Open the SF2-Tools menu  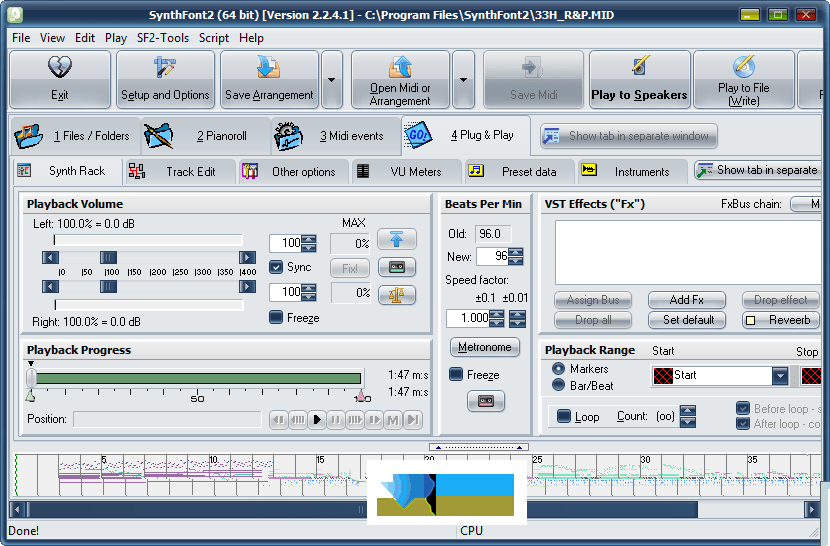point(163,38)
